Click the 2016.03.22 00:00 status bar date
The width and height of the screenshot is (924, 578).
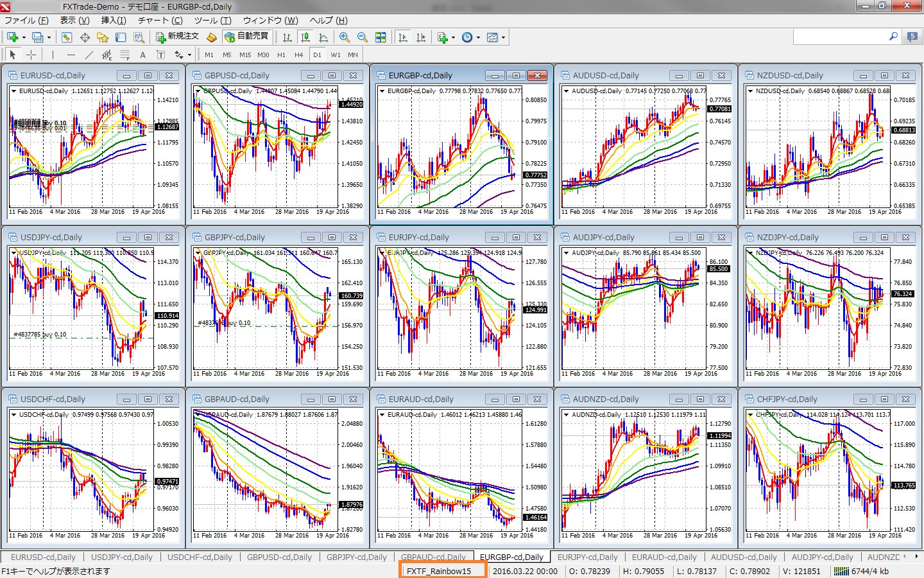click(x=525, y=571)
